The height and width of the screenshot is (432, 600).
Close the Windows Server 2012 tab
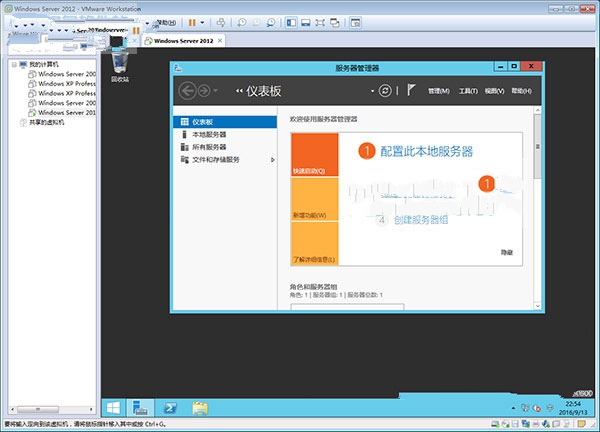click(x=220, y=41)
